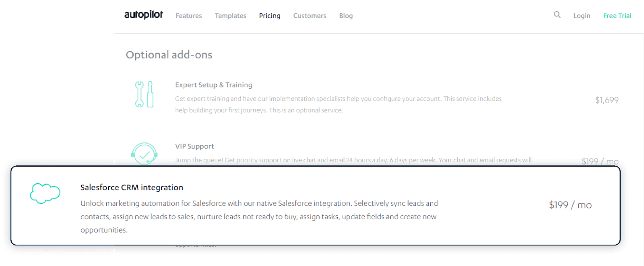Click the Optional add-ons heading
The image size is (644, 266).
(x=169, y=55)
